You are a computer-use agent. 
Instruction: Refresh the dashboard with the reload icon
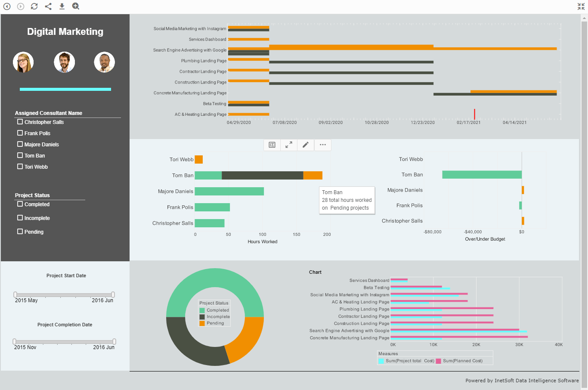[34, 6]
